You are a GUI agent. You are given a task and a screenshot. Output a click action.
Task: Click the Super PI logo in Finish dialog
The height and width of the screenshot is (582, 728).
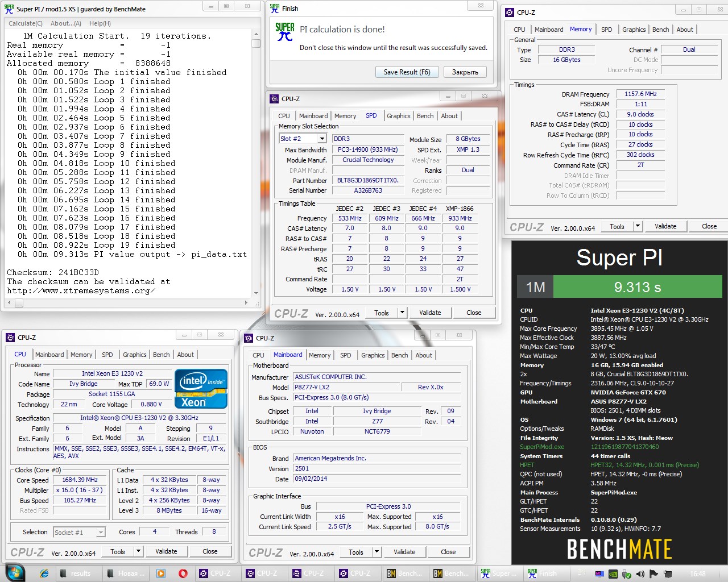(x=285, y=32)
